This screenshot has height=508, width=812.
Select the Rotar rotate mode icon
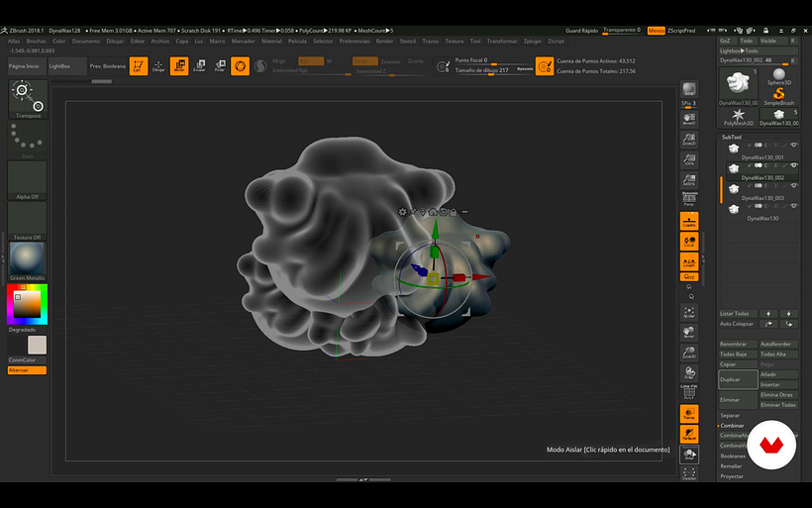point(220,66)
